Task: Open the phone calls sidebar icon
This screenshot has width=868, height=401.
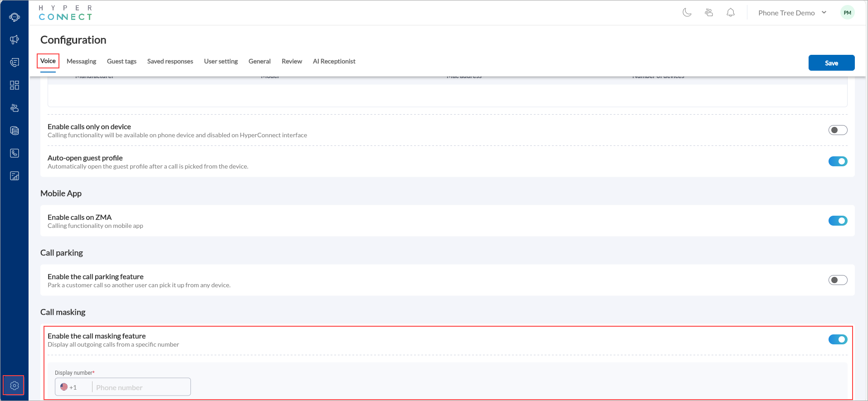Action: click(15, 153)
